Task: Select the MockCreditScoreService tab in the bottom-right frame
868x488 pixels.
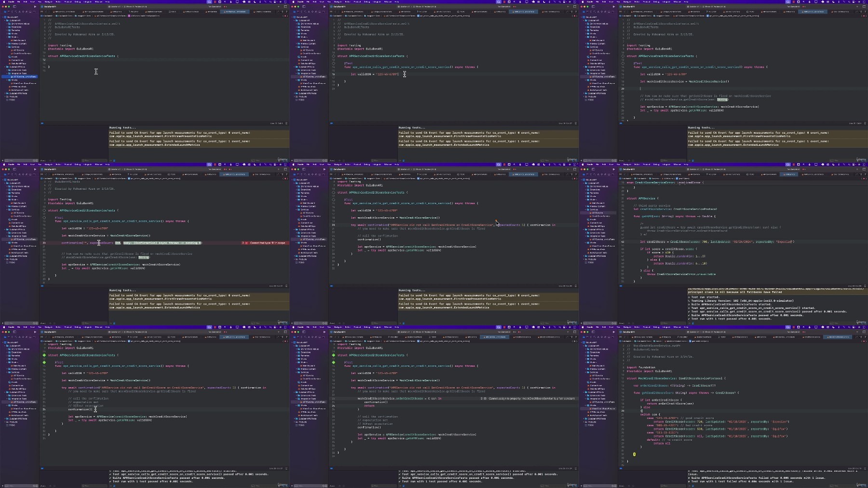Action: pyautogui.click(x=838, y=337)
